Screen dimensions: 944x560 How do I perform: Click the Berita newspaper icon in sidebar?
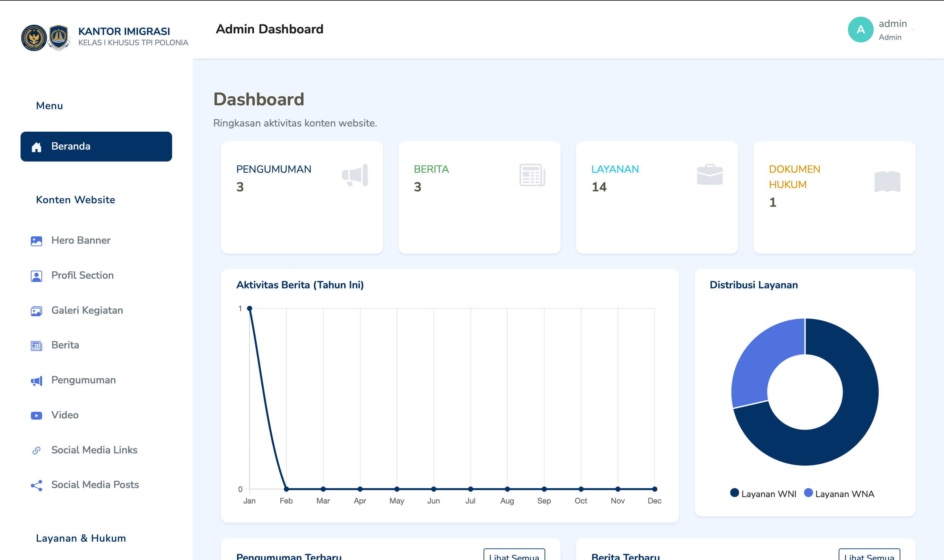pos(36,346)
